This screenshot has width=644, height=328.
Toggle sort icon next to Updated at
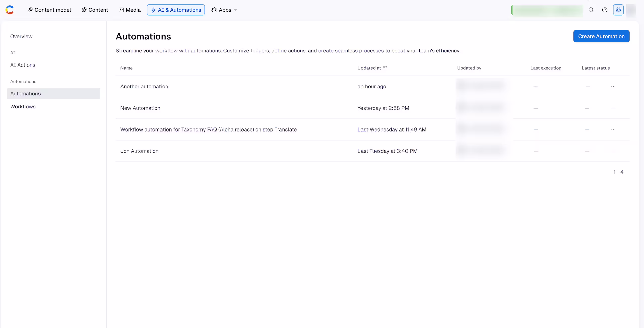tap(385, 68)
